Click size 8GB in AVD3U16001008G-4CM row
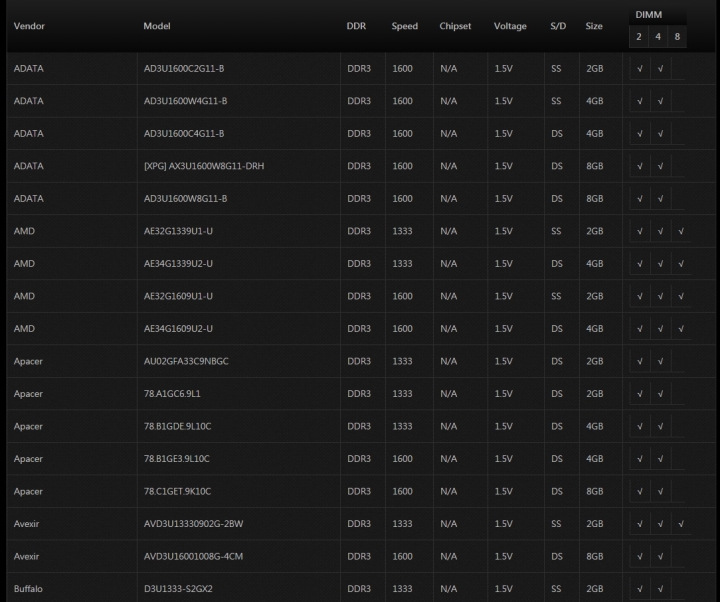 pos(595,557)
